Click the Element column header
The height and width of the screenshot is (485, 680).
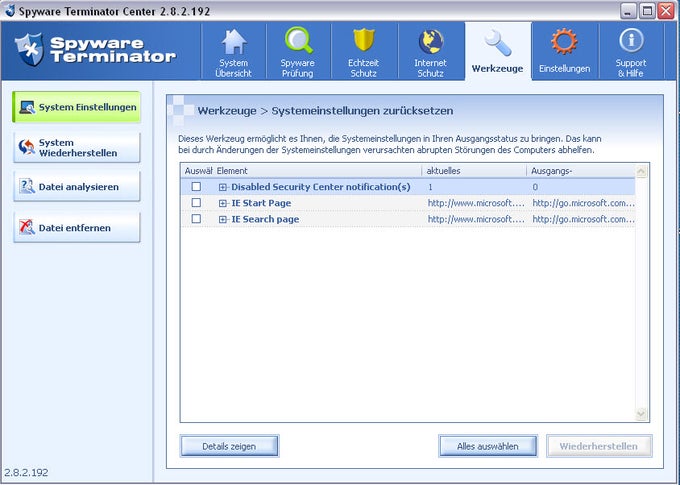point(317,171)
